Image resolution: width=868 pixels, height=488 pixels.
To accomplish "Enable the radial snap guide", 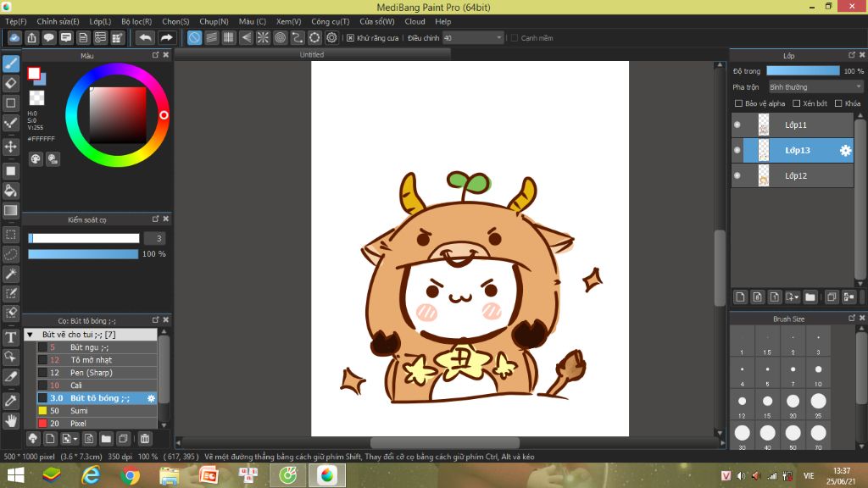I will pyautogui.click(x=263, y=37).
